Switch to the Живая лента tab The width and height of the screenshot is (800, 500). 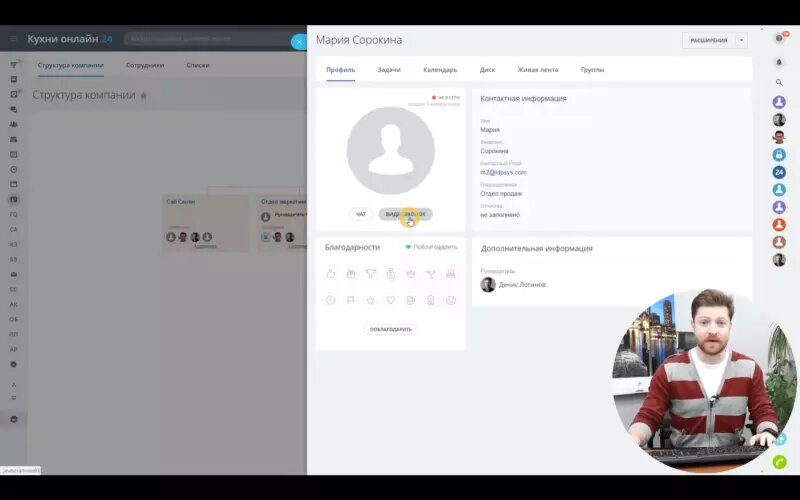click(538, 70)
